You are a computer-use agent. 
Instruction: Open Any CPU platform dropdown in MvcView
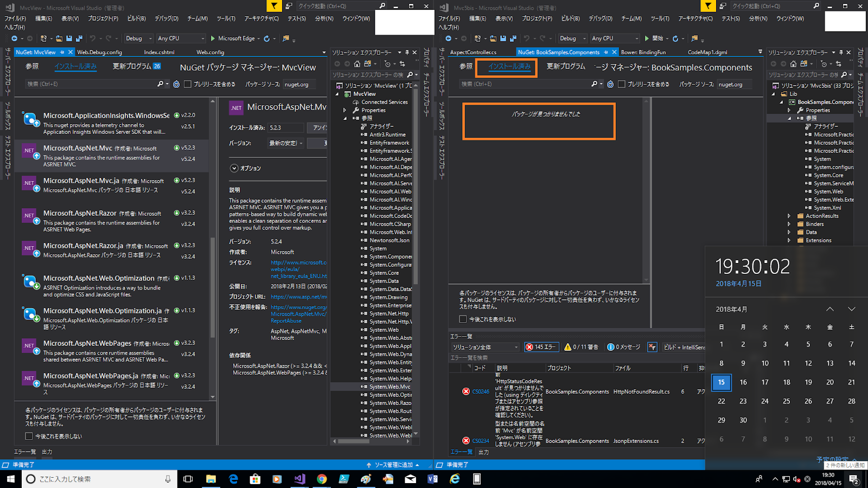click(x=181, y=38)
